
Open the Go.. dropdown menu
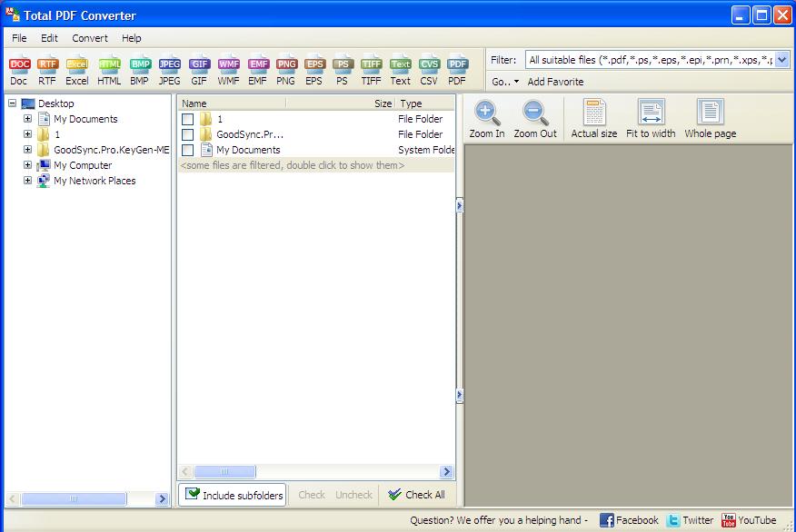pyautogui.click(x=505, y=82)
